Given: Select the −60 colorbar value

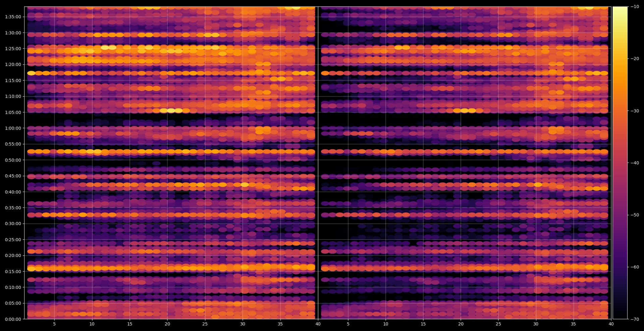Looking at the screenshot, I should coord(635,267).
